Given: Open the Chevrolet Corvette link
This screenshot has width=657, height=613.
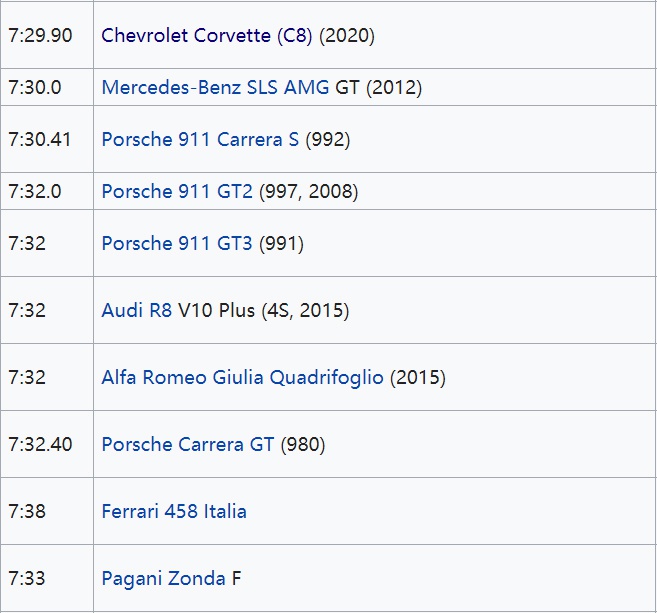Looking at the screenshot, I should coord(185,35).
